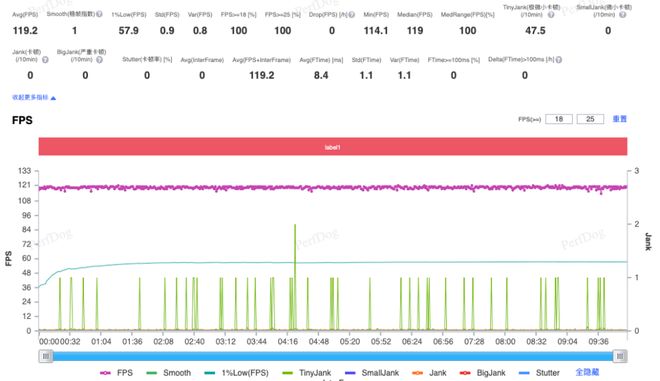Click the Stutter(卡顿率) [%] metric label
This screenshot has width=660, height=381.
point(147,60)
